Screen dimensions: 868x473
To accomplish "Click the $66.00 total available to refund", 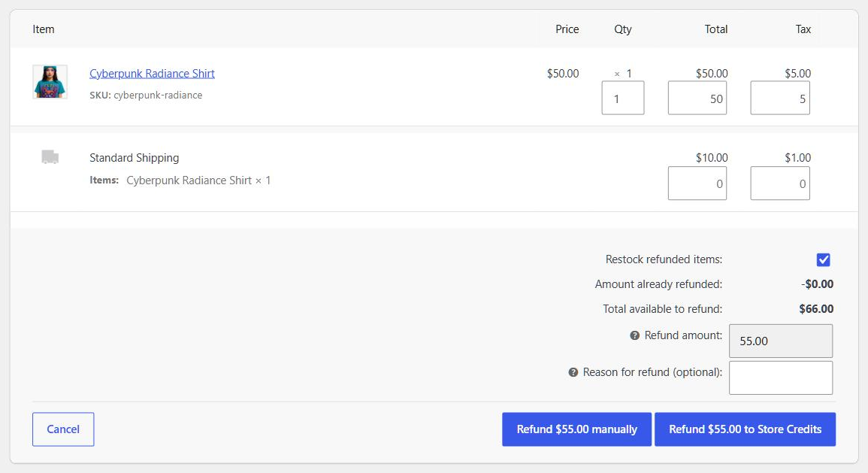I will [x=816, y=309].
